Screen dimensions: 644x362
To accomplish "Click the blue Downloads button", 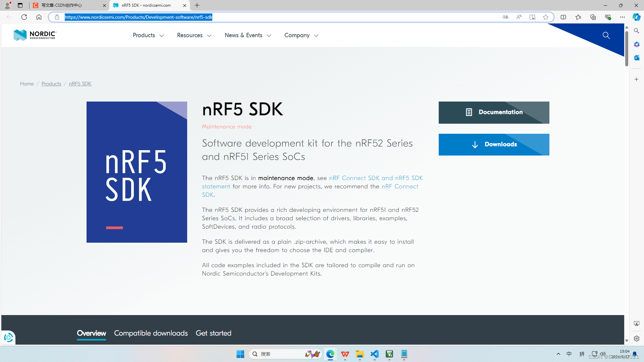I will [x=494, y=144].
